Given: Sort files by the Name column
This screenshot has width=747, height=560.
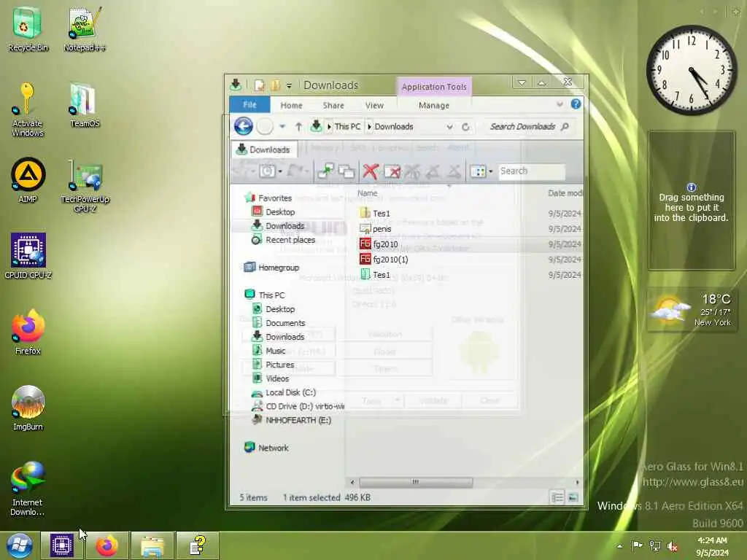Looking at the screenshot, I should coord(367,193).
